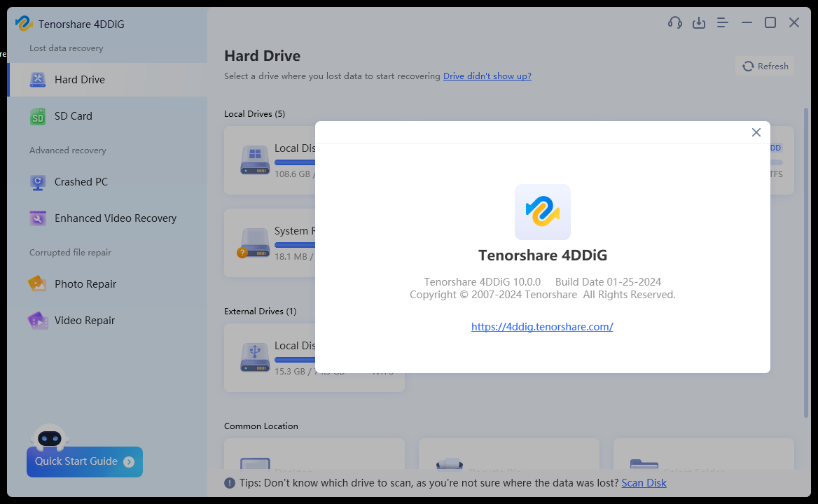Click the copyright text in About dialog

point(543,295)
